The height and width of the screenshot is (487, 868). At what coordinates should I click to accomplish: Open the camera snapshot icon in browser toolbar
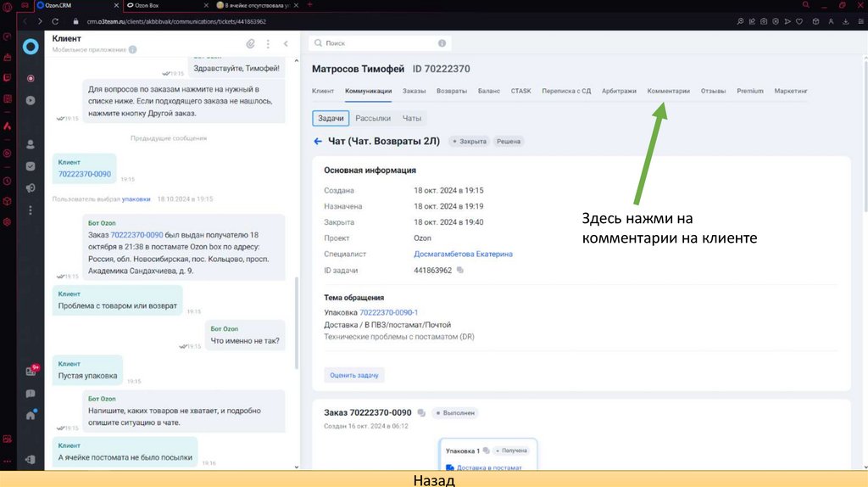coord(764,21)
